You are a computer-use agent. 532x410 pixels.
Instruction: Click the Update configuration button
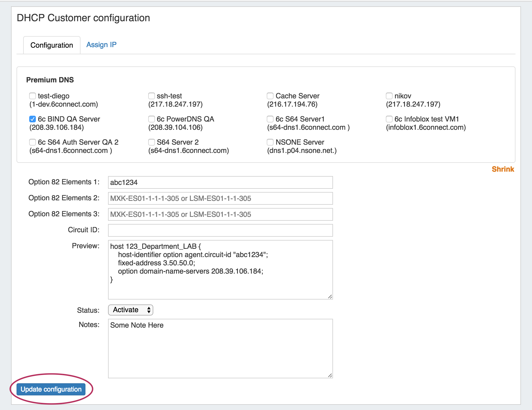click(x=51, y=389)
